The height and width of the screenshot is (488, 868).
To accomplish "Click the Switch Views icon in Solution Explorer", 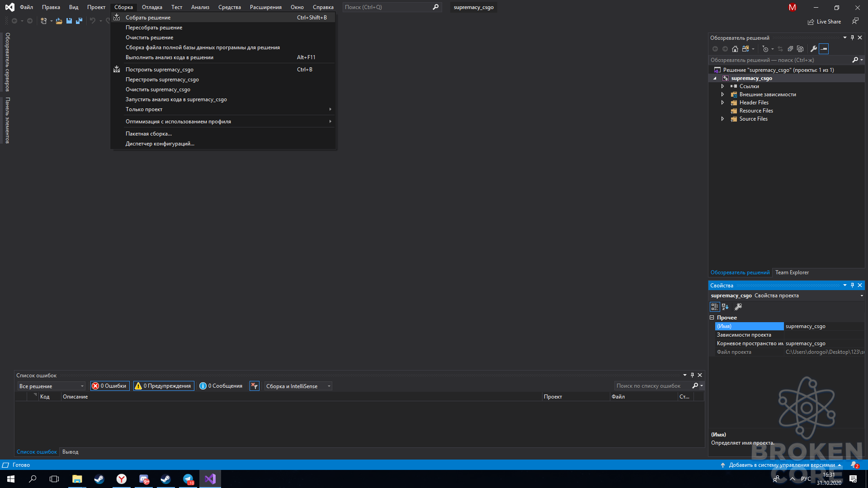I will (x=745, y=49).
